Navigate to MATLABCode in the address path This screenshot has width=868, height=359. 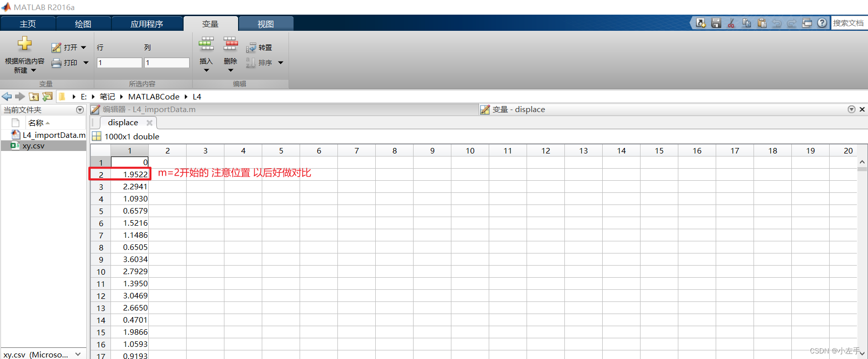click(153, 96)
